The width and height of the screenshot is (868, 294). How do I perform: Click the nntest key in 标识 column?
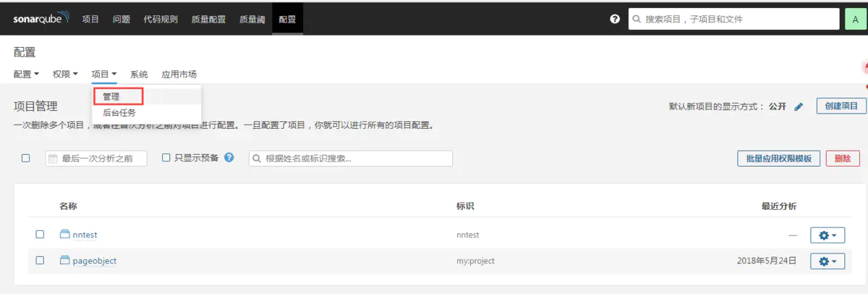coord(467,235)
